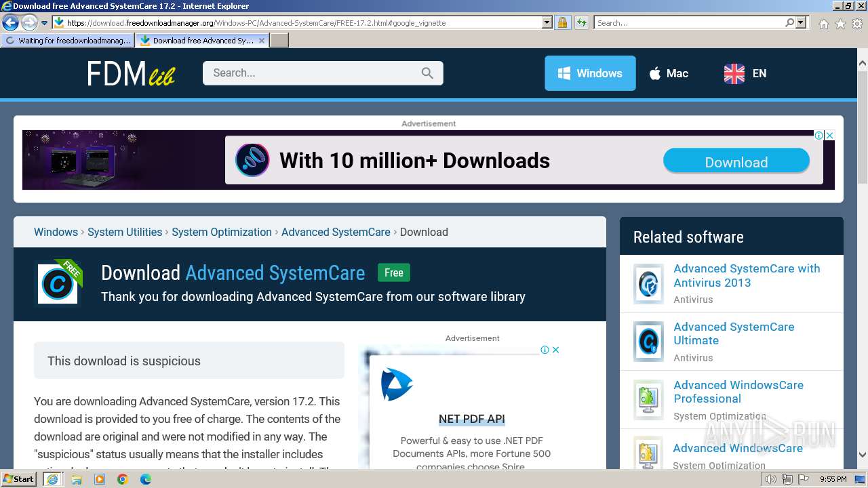
Task: Click the green Free badge
Action: (394, 273)
